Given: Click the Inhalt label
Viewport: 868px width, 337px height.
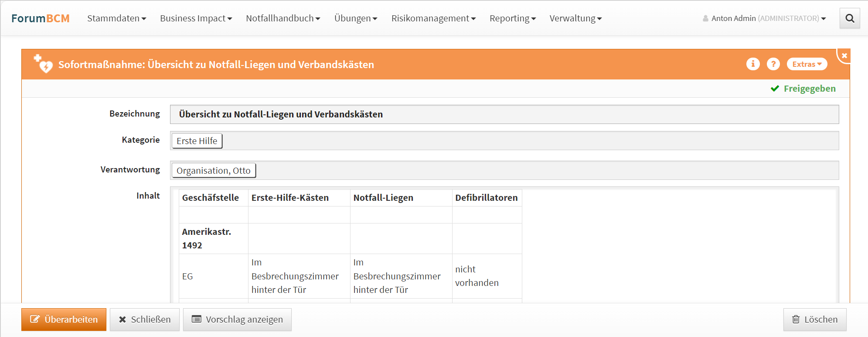Looking at the screenshot, I should 148,196.
